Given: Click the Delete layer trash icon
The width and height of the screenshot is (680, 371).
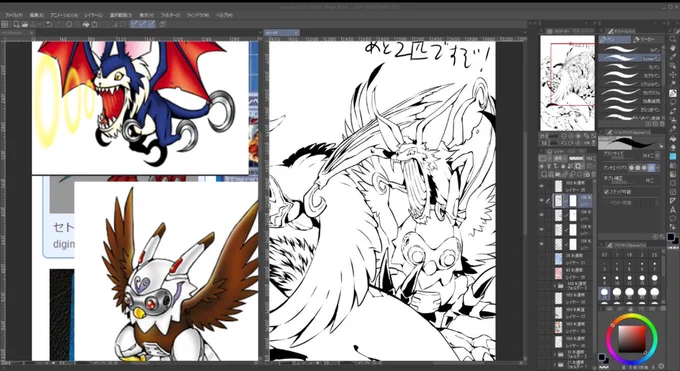Looking at the screenshot, I should [x=594, y=174].
